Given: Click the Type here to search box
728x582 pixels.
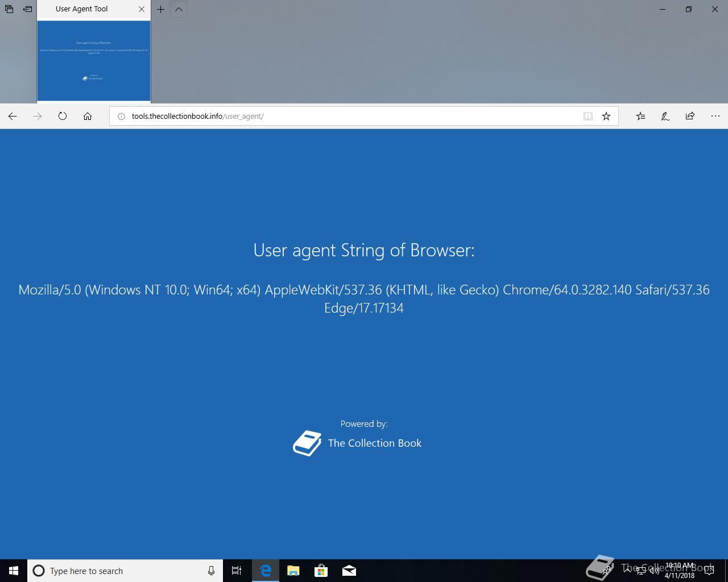Looking at the screenshot, I should point(125,571).
